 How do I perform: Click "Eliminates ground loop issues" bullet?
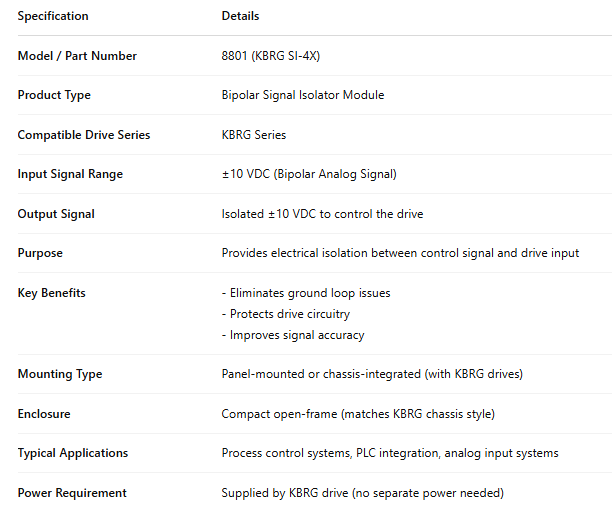[309, 293]
